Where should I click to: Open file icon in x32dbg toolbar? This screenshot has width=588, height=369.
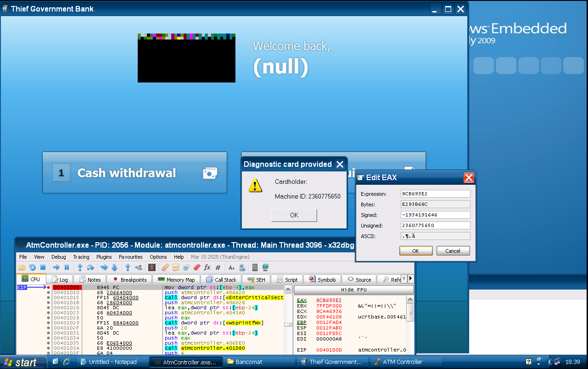(22, 267)
